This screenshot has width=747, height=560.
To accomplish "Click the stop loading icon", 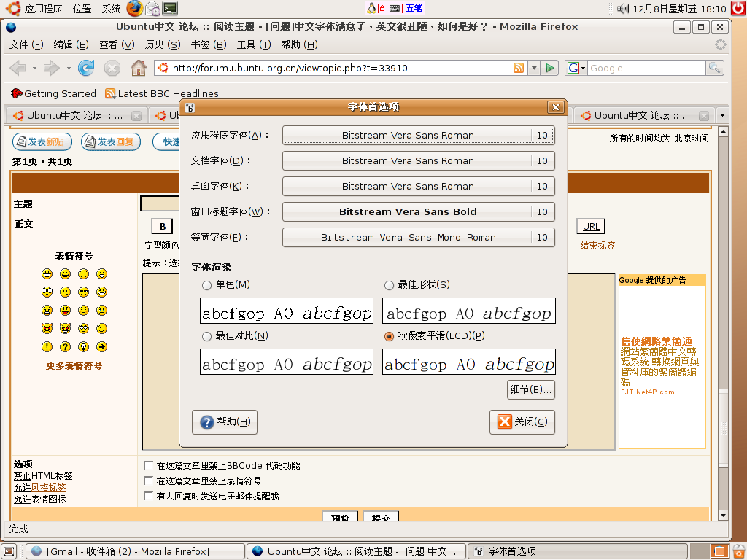I will (112, 68).
